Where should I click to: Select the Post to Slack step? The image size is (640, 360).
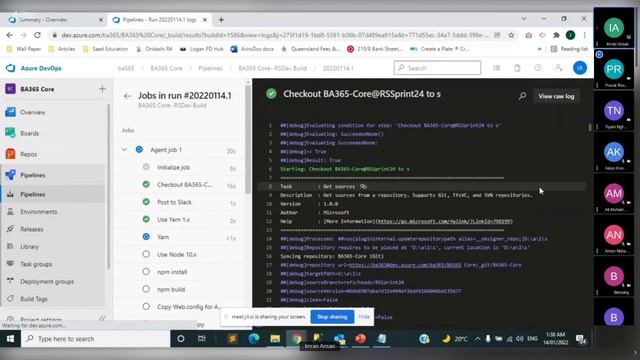point(180,202)
